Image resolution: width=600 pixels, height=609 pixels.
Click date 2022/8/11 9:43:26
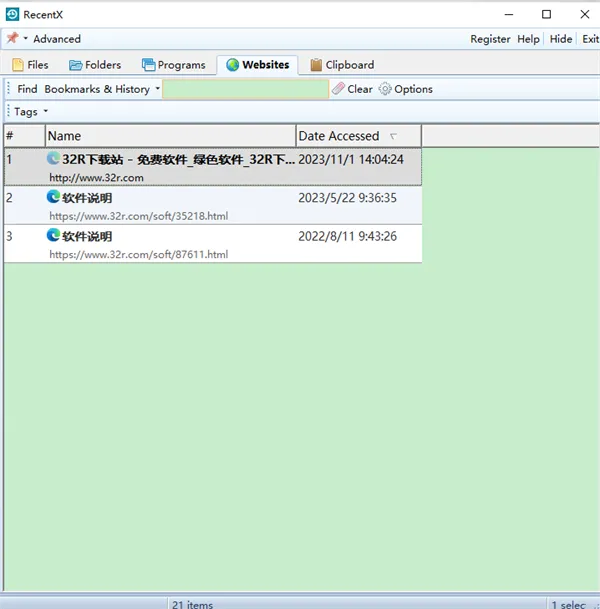tap(347, 236)
